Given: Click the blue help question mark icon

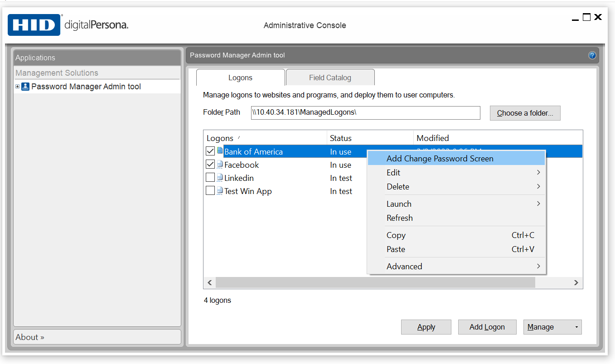Looking at the screenshot, I should coord(592,55).
